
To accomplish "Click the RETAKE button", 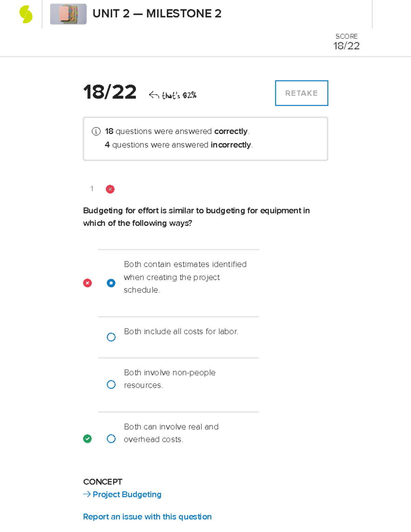I will (x=301, y=93).
